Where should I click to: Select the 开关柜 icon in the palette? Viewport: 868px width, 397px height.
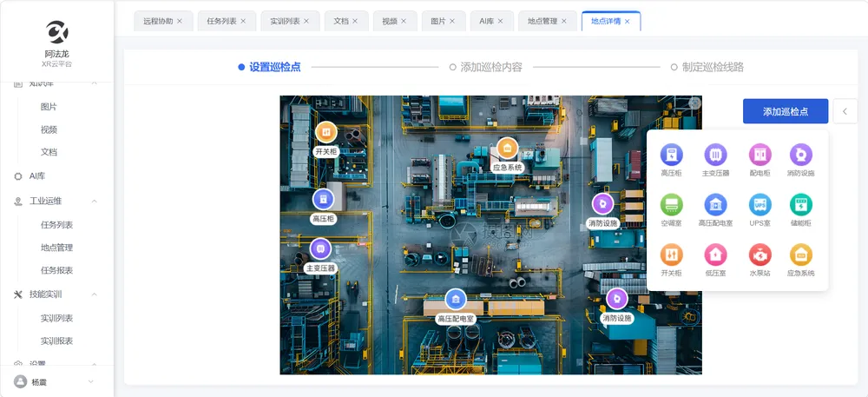point(672,255)
